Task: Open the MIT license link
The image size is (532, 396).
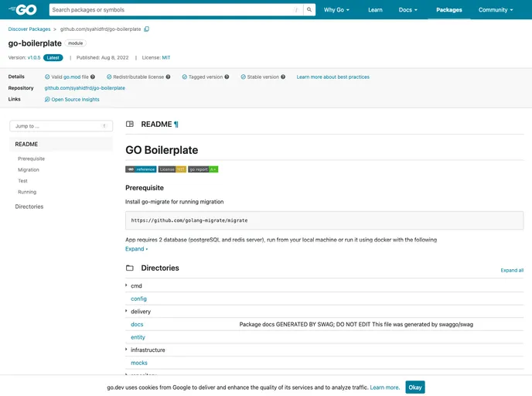Action: coord(166,58)
